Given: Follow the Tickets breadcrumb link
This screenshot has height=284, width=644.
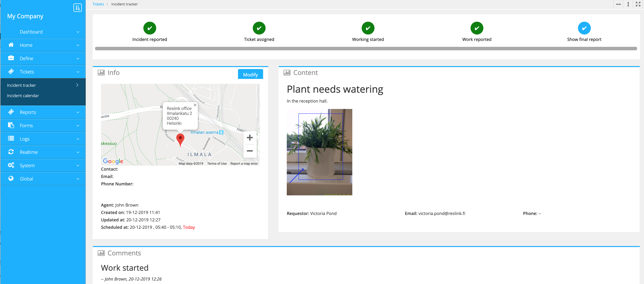Looking at the screenshot, I should pos(98,4).
